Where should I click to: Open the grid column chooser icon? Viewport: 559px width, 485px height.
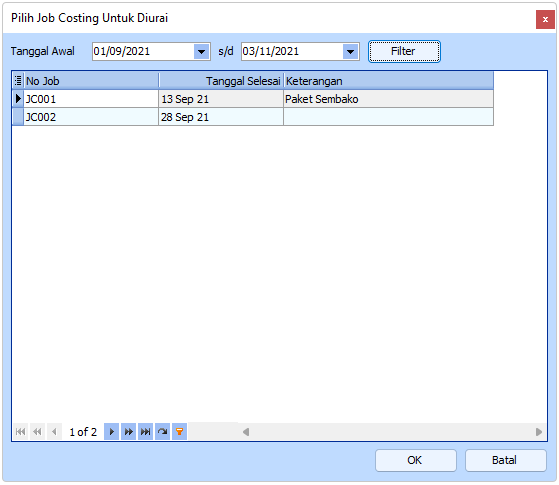[x=18, y=80]
